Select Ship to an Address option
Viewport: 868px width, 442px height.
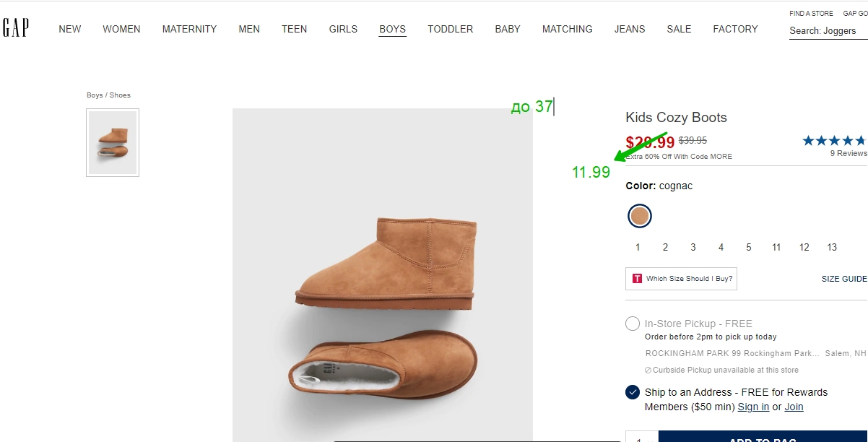(633, 392)
